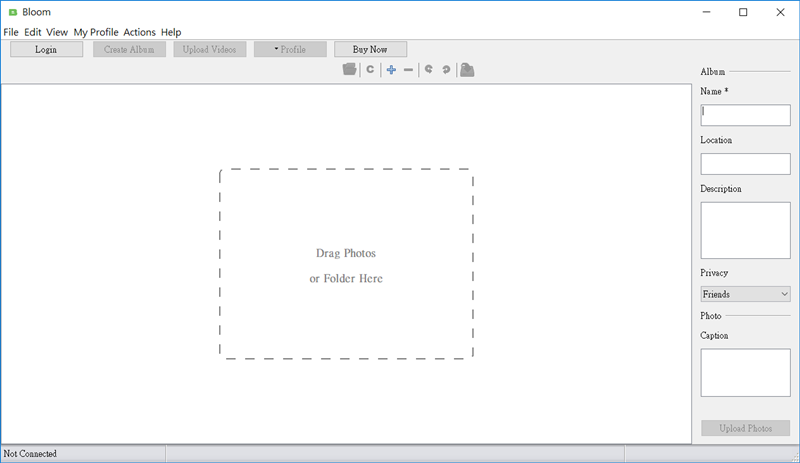Focus the album Description text area
Viewport: 800px width, 463px height.
(745, 230)
